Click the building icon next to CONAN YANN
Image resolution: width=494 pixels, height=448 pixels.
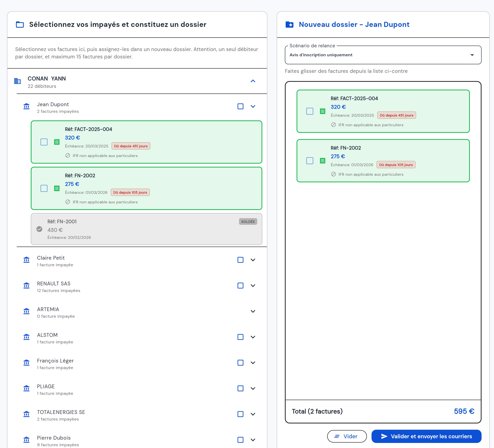17,81
